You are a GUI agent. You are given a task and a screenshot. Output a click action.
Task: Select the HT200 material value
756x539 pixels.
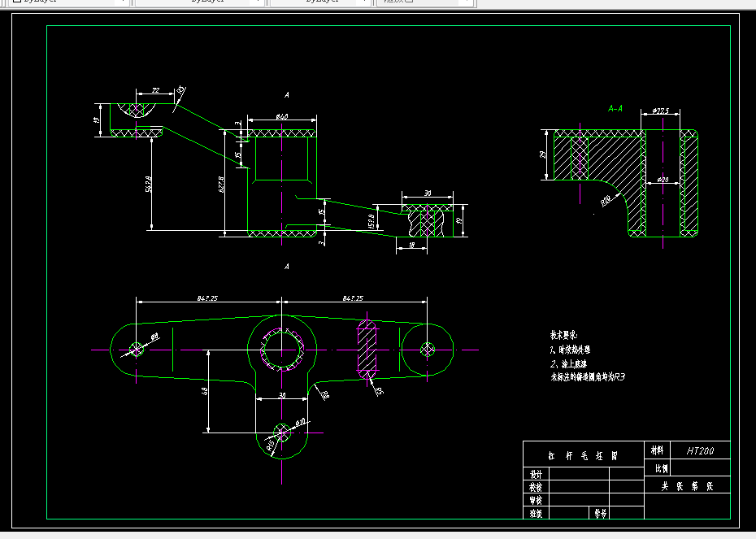click(700, 450)
